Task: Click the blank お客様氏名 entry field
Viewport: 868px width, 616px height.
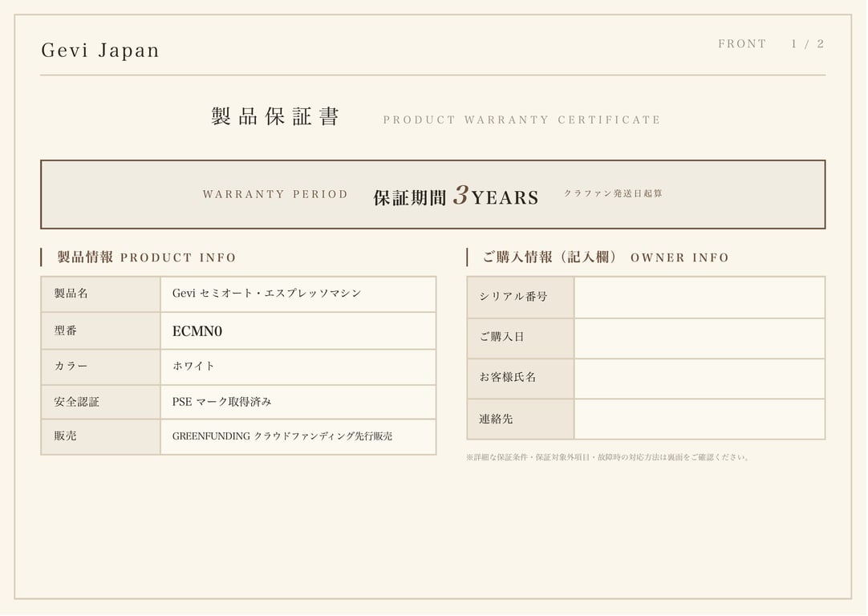Action: pos(700,379)
